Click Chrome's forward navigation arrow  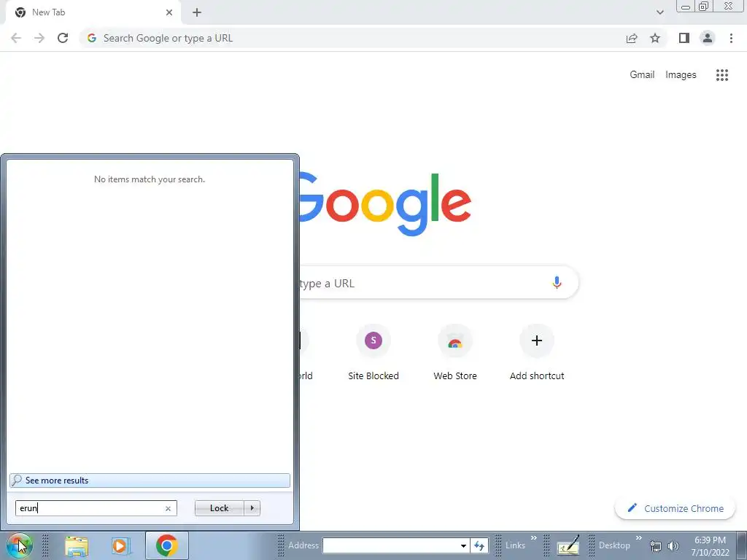(x=39, y=38)
